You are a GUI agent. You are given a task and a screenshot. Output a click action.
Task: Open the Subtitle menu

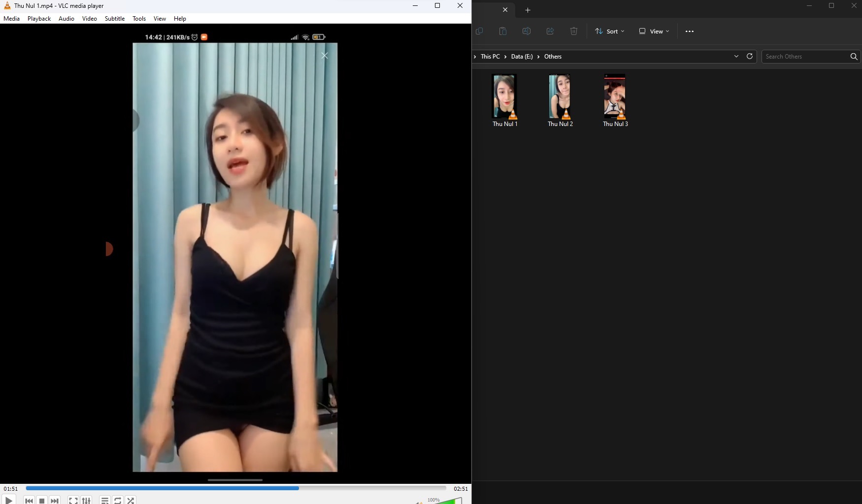click(x=114, y=19)
